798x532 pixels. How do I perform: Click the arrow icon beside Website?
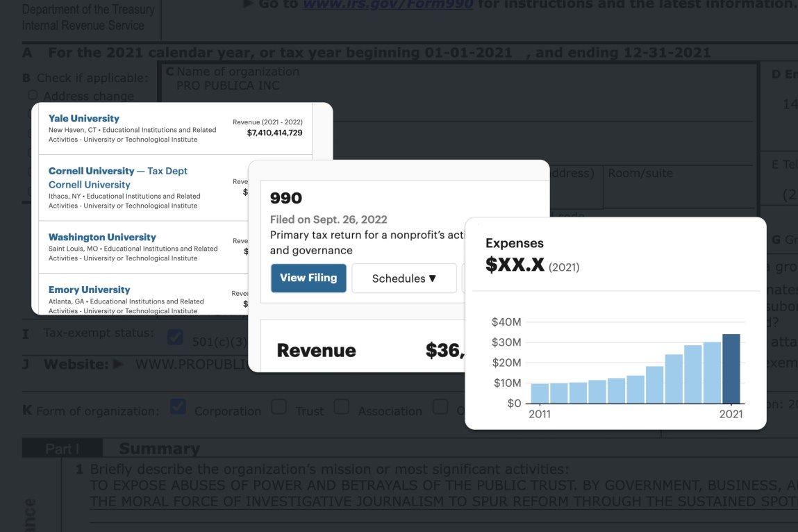117,365
